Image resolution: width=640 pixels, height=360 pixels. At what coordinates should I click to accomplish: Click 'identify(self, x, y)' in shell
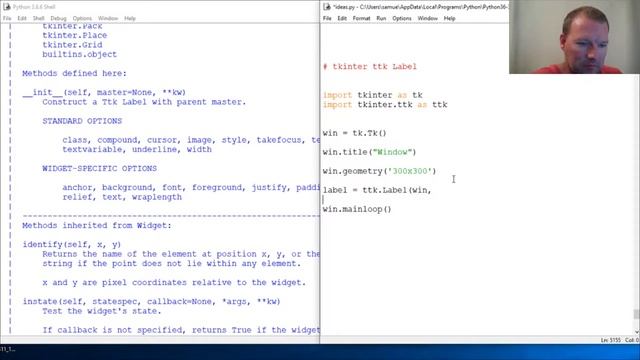(72, 244)
